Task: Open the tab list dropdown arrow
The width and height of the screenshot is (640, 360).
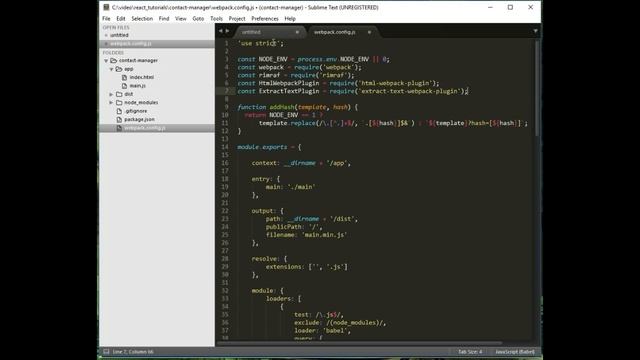Action: pos(535,31)
